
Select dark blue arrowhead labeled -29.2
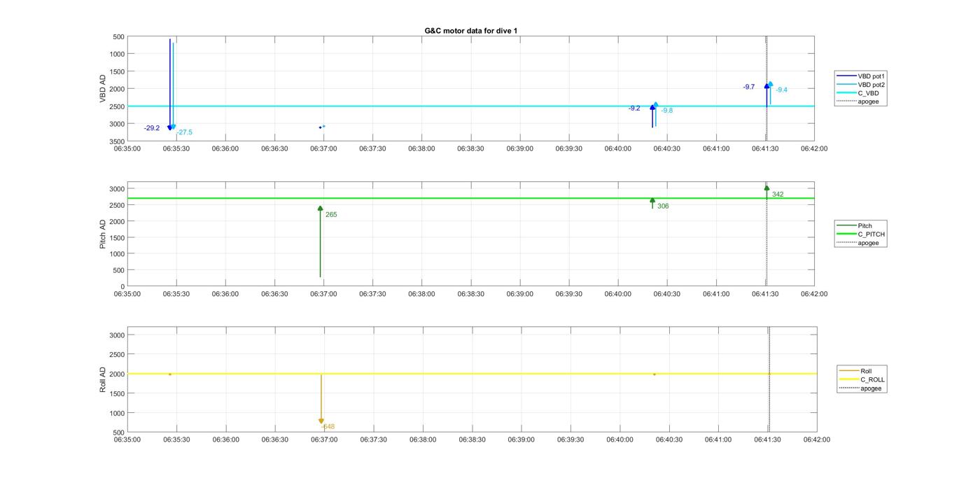click(170, 127)
